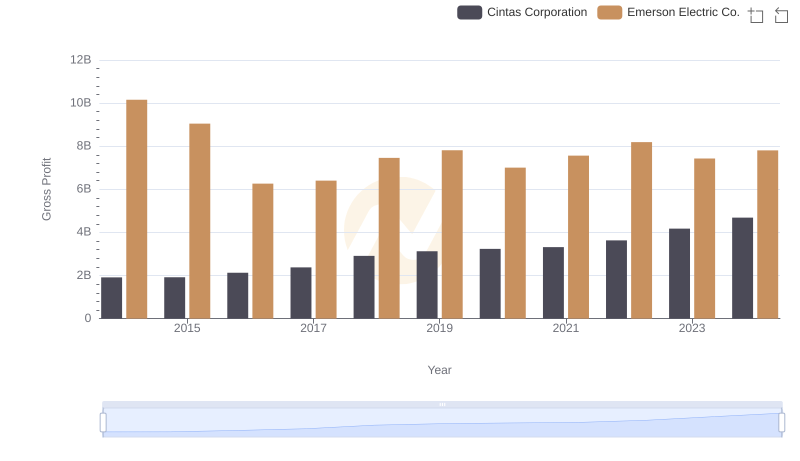Toggle the Emerson Electric Co. legend swatch
The image size is (800, 461).
(x=610, y=12)
